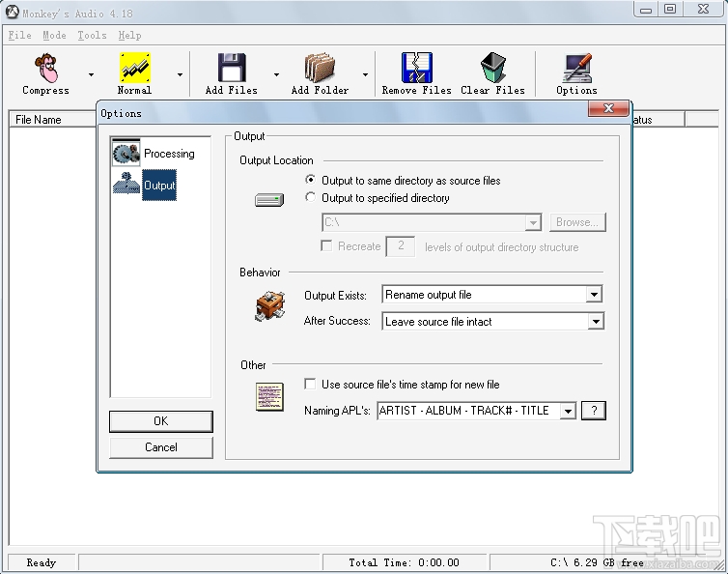
Task: Click the Output page icon
Action: pos(126,184)
